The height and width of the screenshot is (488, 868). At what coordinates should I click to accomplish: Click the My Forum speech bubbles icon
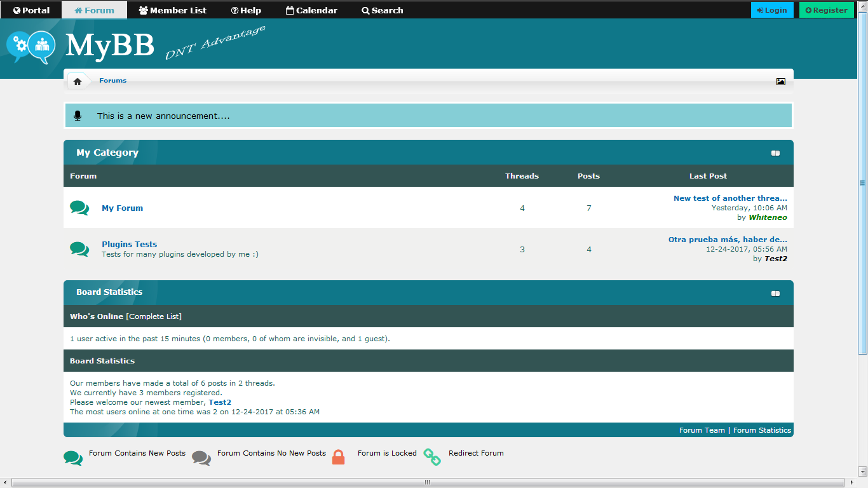click(x=79, y=208)
